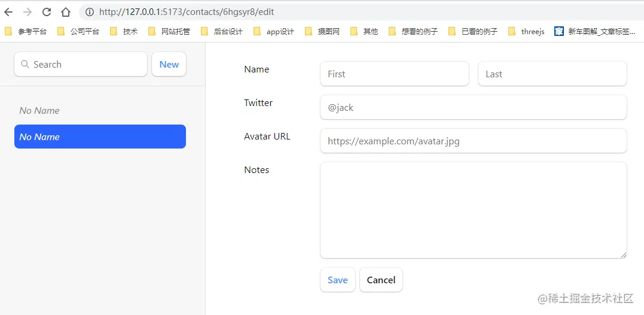Click the Last name input
644x315 pixels.
pos(553,74)
